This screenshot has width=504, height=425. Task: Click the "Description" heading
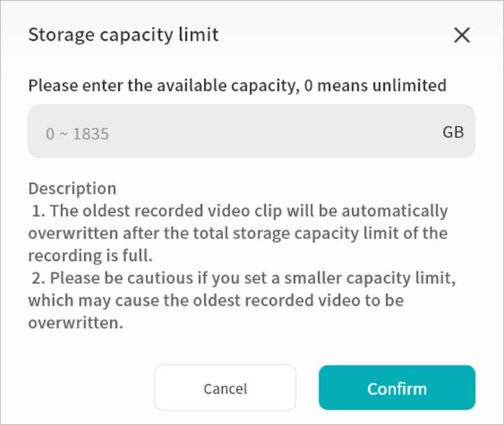point(72,189)
